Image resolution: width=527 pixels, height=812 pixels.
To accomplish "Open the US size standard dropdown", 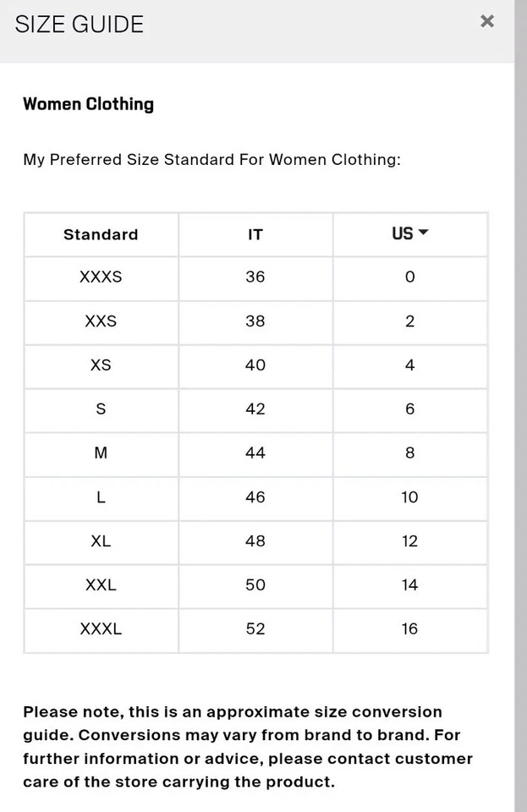I will (x=410, y=233).
